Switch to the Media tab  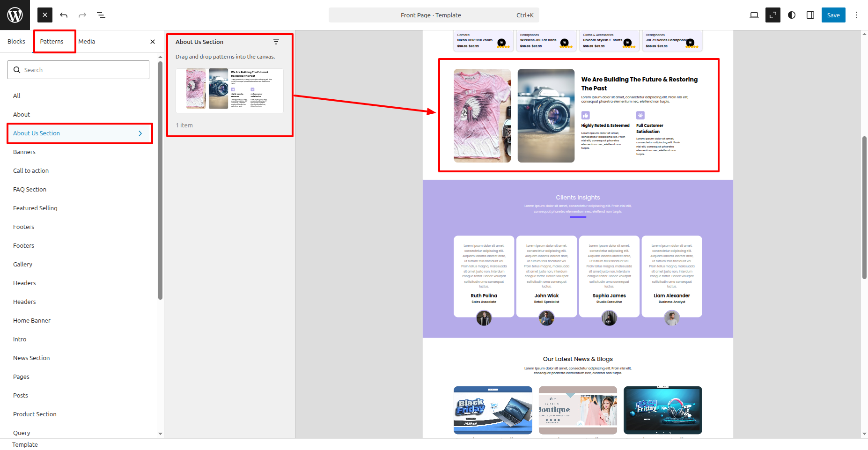[x=87, y=42]
